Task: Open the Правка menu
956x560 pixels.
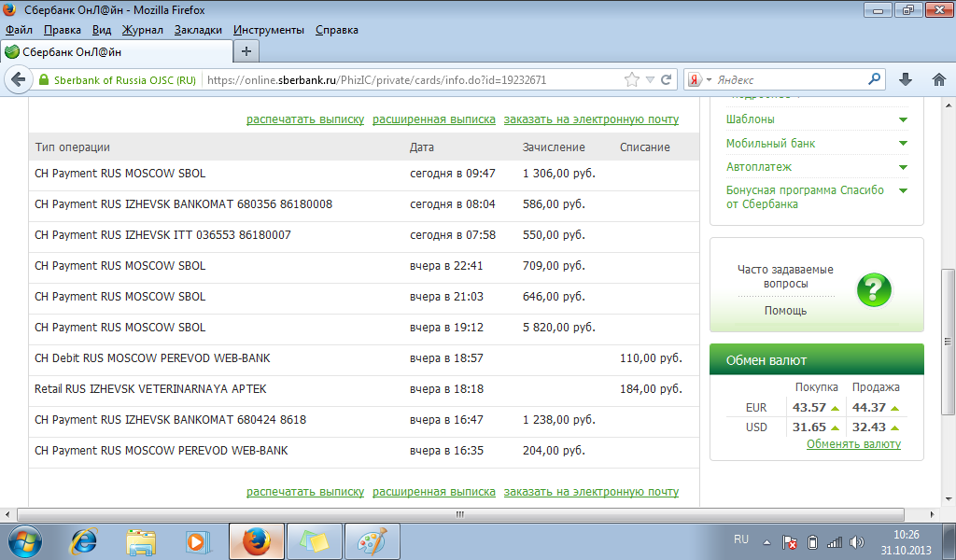Action: 63,30
